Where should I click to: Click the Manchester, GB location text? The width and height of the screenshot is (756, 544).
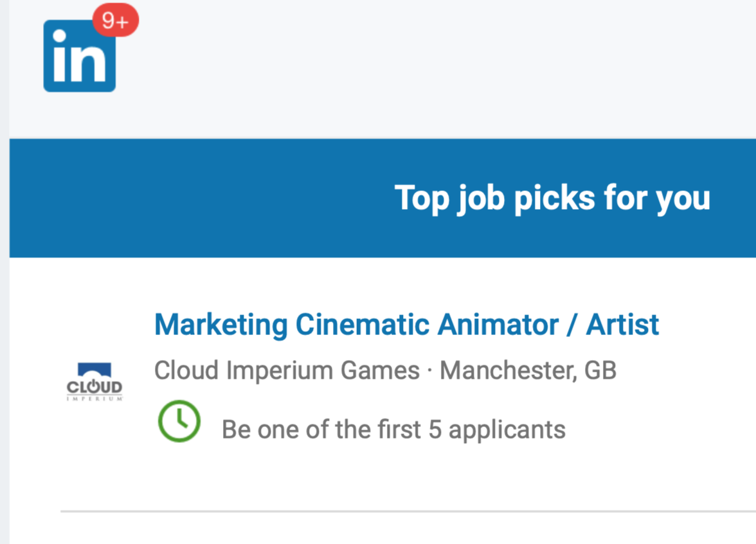[x=528, y=370]
